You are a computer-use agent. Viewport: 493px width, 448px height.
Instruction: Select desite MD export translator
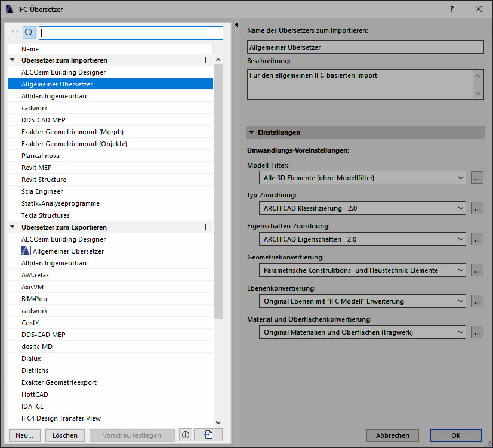click(110, 347)
